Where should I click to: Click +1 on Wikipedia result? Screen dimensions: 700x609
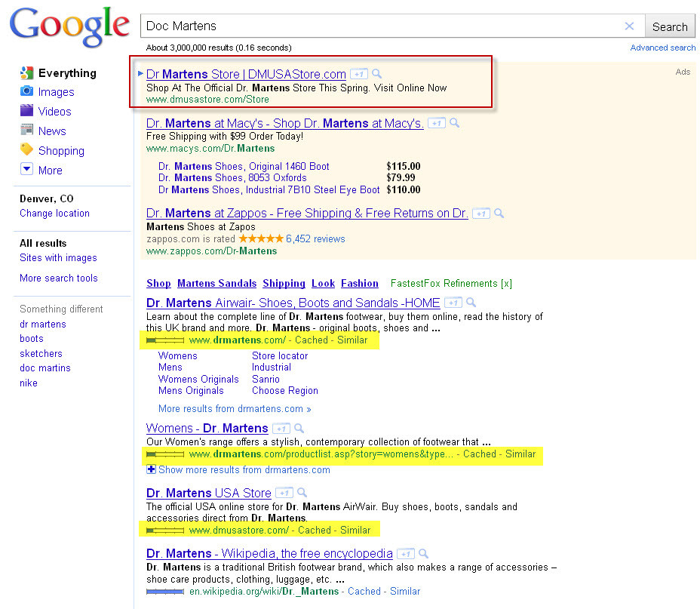[x=406, y=554]
